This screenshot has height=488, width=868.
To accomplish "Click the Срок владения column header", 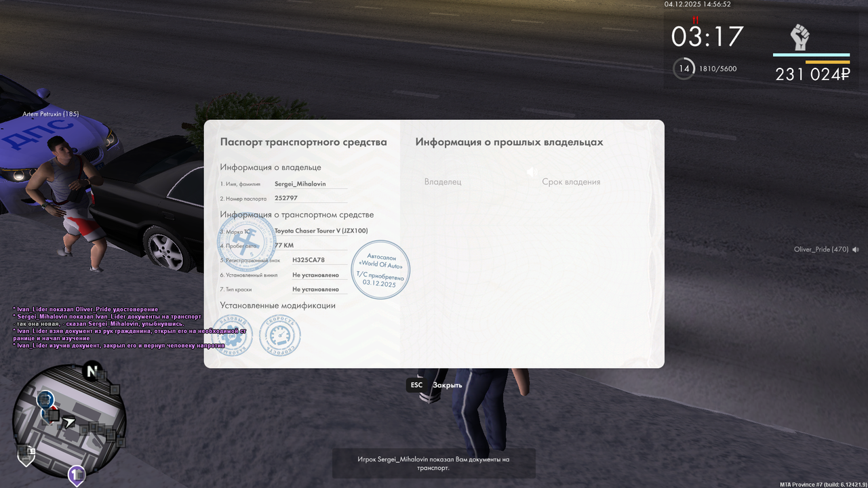I will [571, 182].
